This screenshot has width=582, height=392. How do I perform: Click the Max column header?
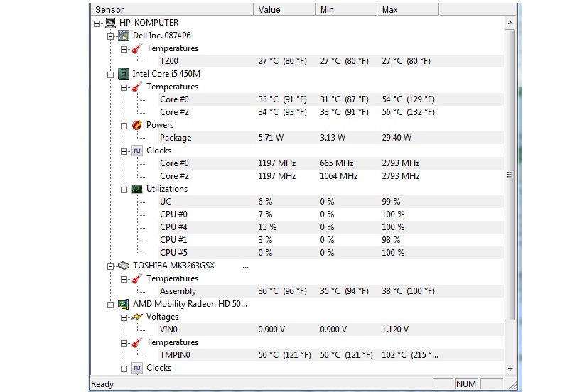pyautogui.click(x=408, y=10)
